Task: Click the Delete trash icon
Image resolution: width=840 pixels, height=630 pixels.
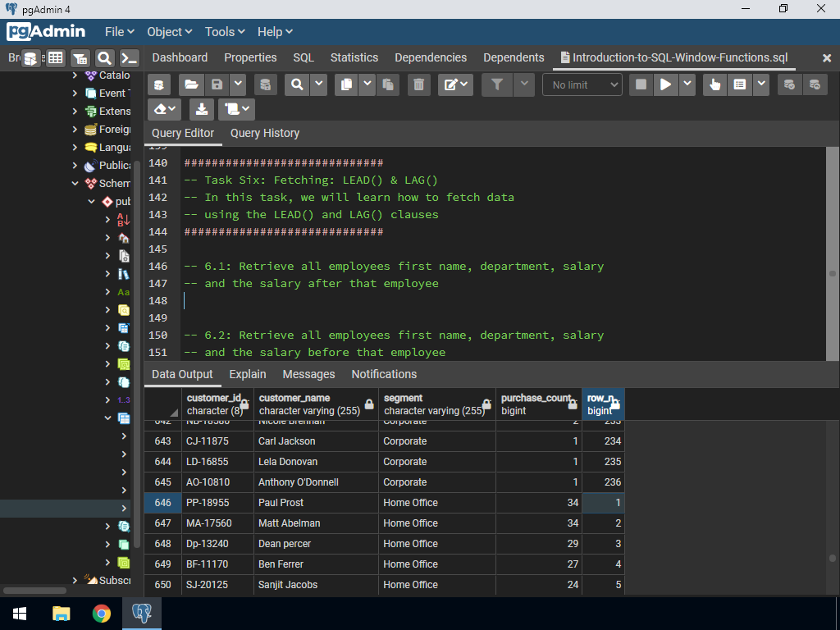Action: [418, 84]
